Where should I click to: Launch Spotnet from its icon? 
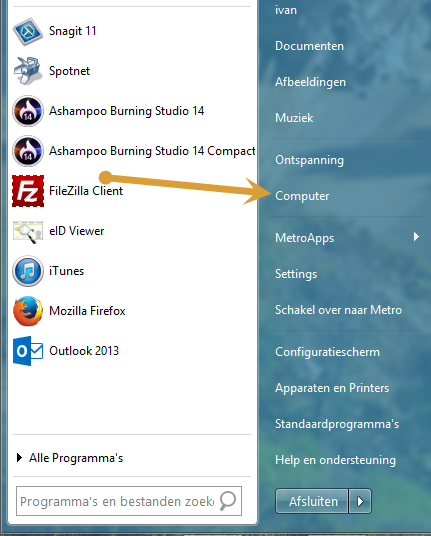[x=28, y=71]
